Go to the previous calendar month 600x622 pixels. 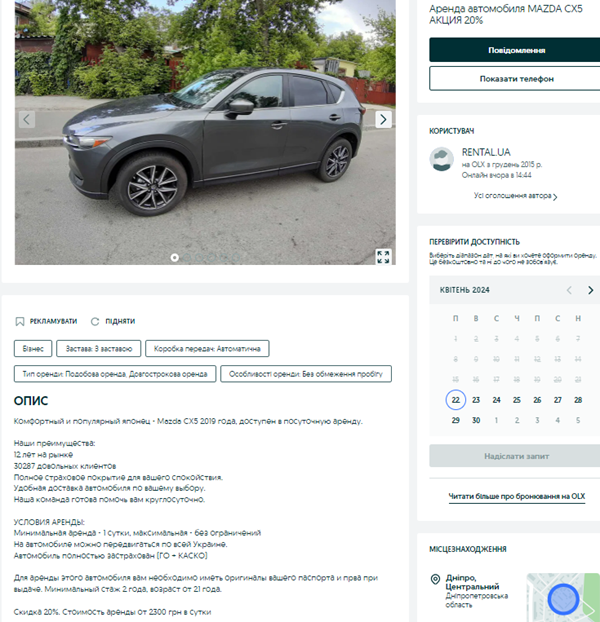click(569, 290)
